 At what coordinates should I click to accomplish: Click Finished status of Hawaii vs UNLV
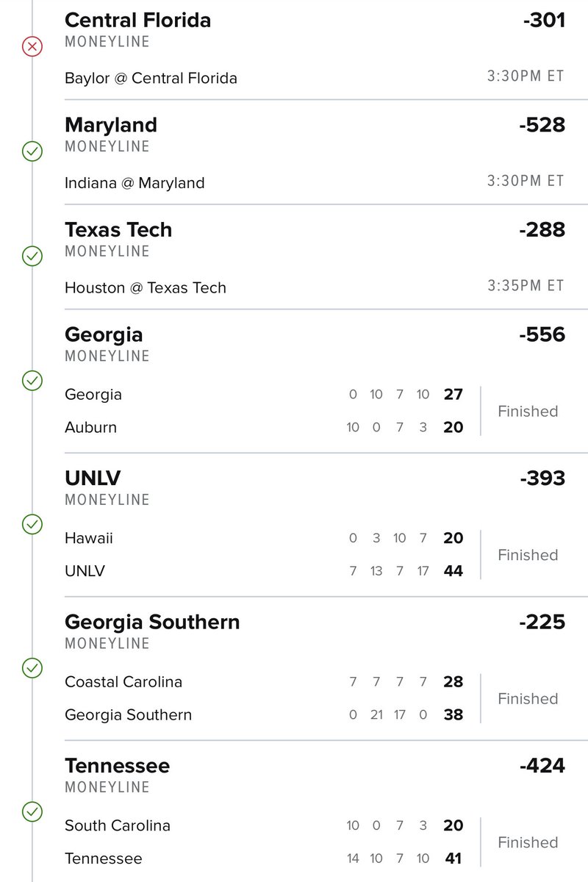pyautogui.click(x=528, y=555)
